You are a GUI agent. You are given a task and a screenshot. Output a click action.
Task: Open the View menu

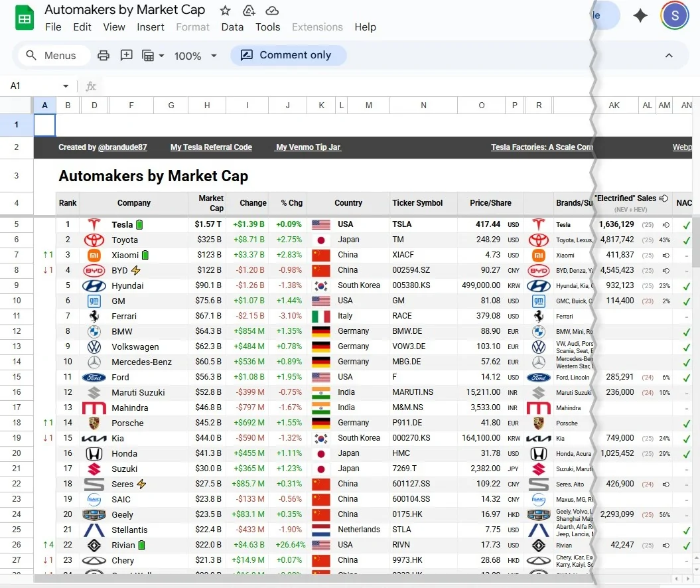tap(114, 27)
